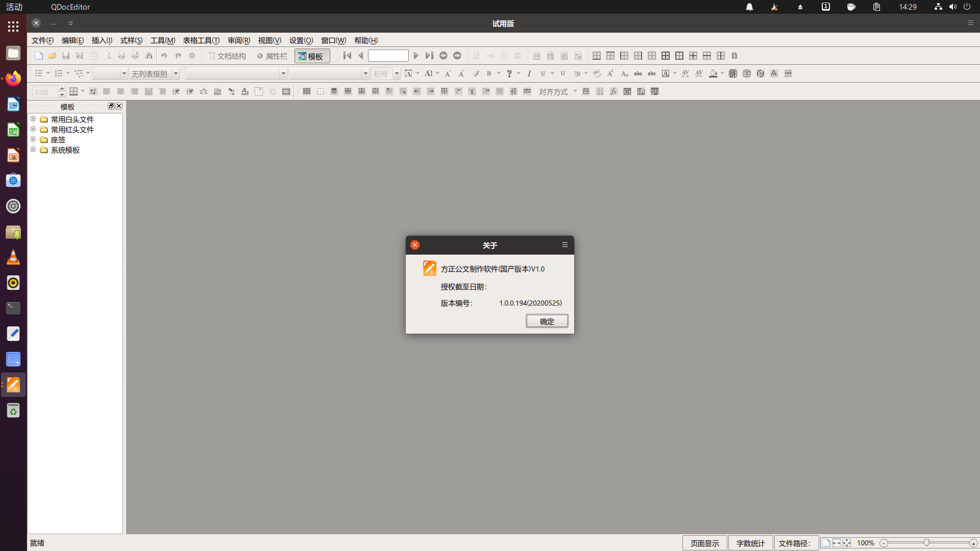Save the document with the floppy icon

[66, 56]
